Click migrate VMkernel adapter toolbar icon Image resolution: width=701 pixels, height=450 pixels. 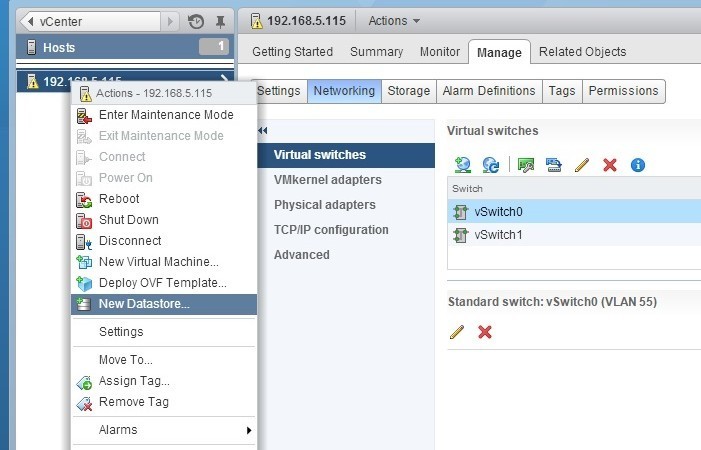(x=553, y=165)
